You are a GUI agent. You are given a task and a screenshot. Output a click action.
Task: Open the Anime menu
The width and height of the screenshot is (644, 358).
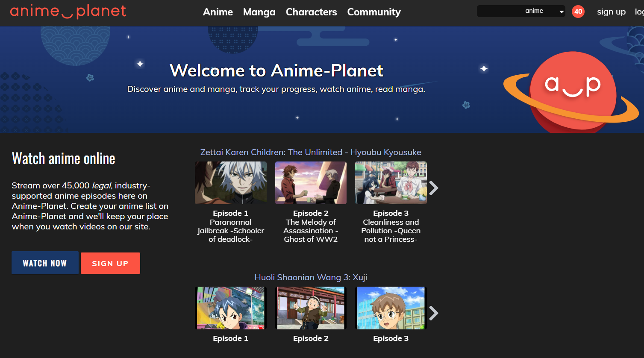coord(218,12)
